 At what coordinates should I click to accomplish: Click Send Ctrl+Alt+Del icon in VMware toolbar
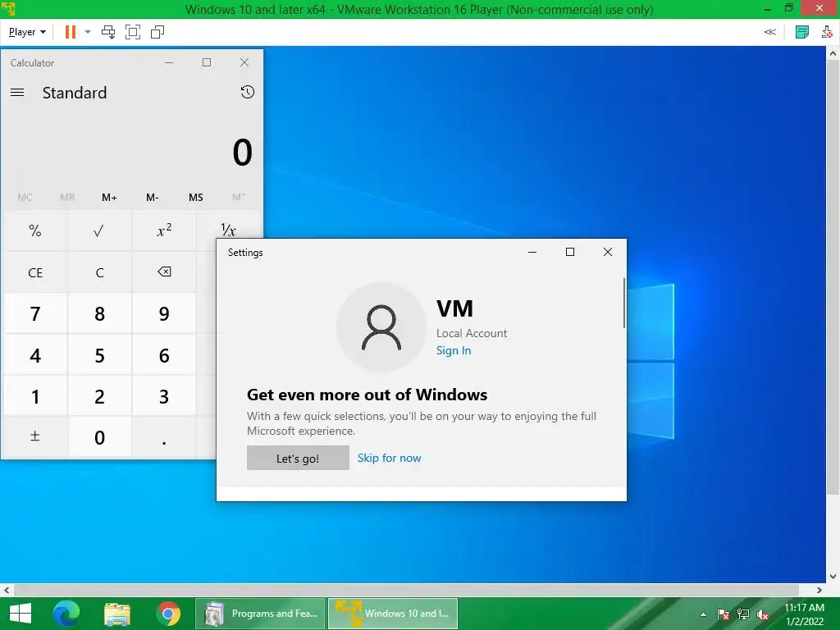pyautogui.click(x=108, y=32)
